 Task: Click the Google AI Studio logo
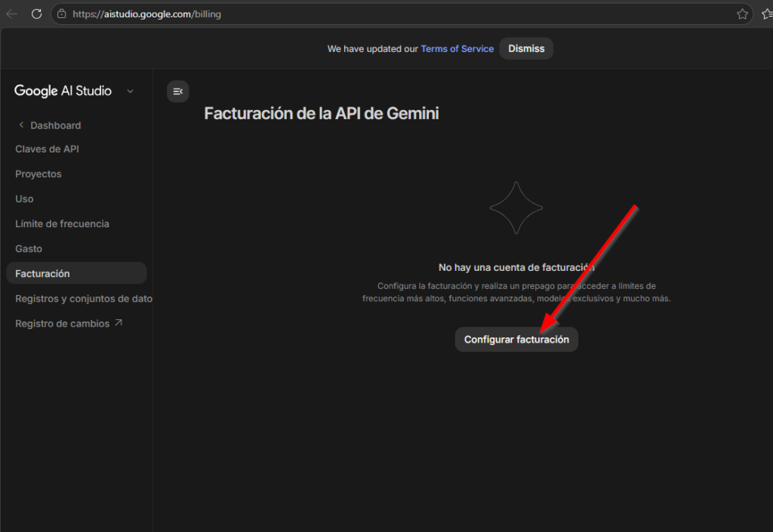click(x=63, y=91)
